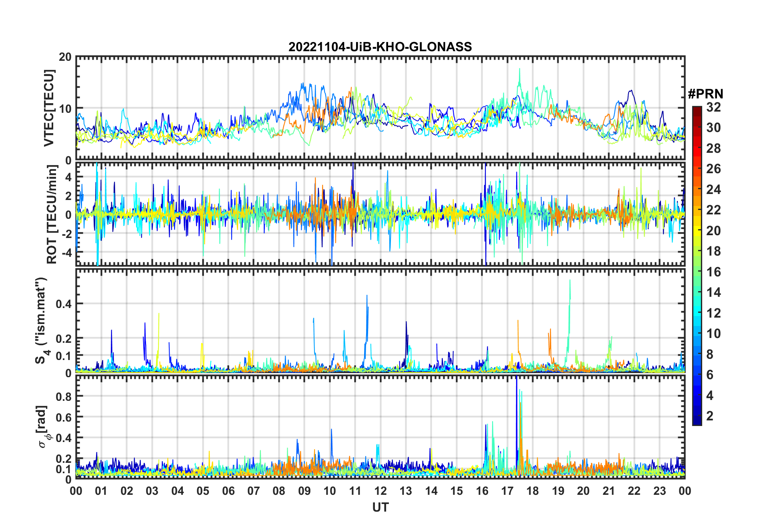The image size is (761, 532).
Task: Click the x-axis tick label 08
Action: 279,491
